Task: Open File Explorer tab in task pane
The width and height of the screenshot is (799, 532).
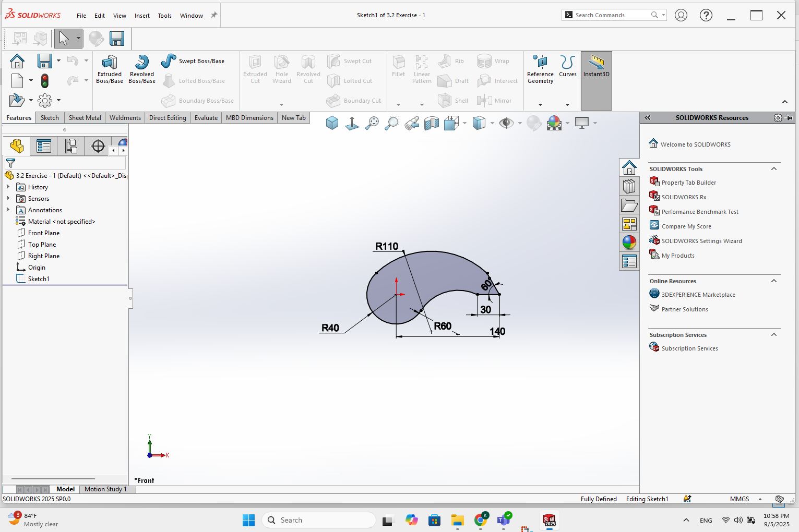Action: pos(629,205)
